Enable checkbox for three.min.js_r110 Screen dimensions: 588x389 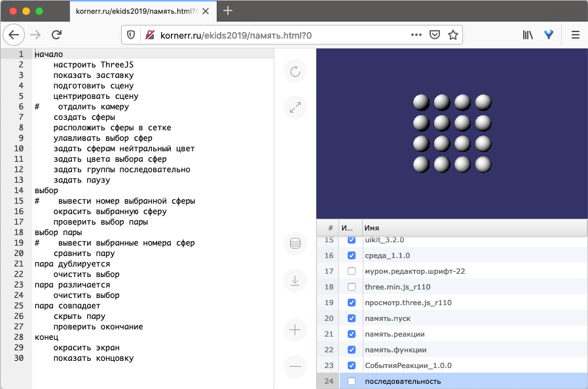(x=352, y=287)
